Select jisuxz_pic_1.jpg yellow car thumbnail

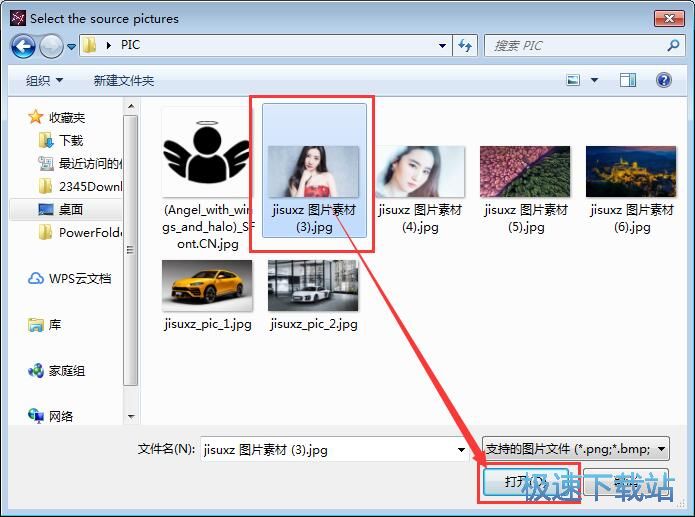click(207, 285)
